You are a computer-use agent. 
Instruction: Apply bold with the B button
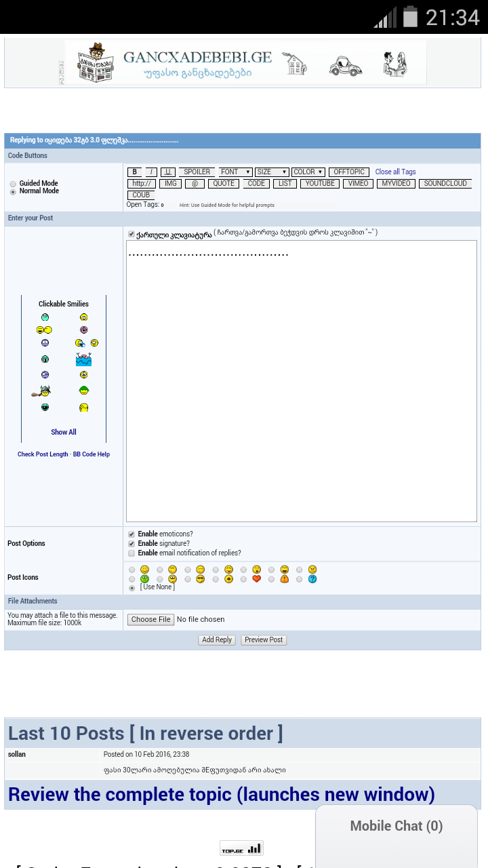[x=135, y=172]
